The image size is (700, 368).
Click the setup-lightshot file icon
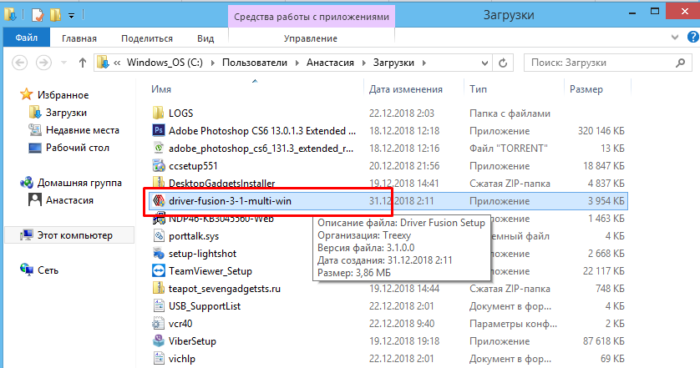tap(158, 253)
